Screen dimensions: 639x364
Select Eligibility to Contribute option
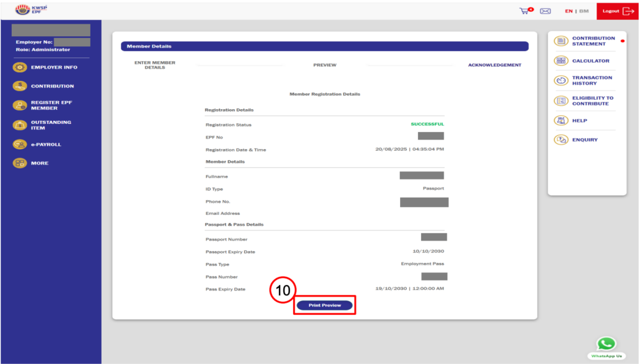click(592, 100)
